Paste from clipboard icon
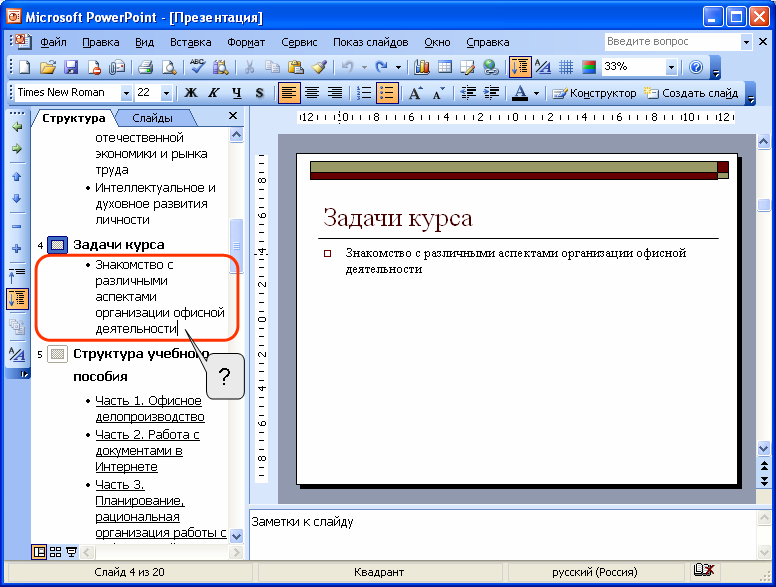Image resolution: width=776 pixels, height=587 pixels. pyautogui.click(x=295, y=67)
